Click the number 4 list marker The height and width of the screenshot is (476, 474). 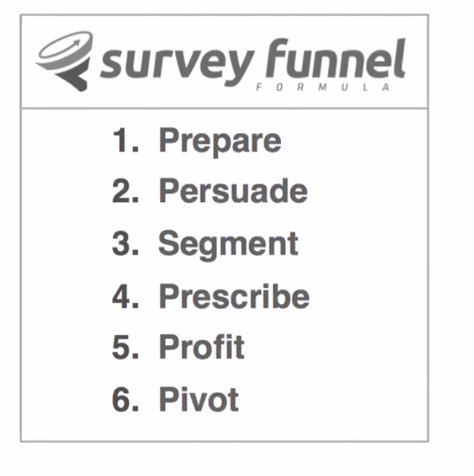coord(126,296)
